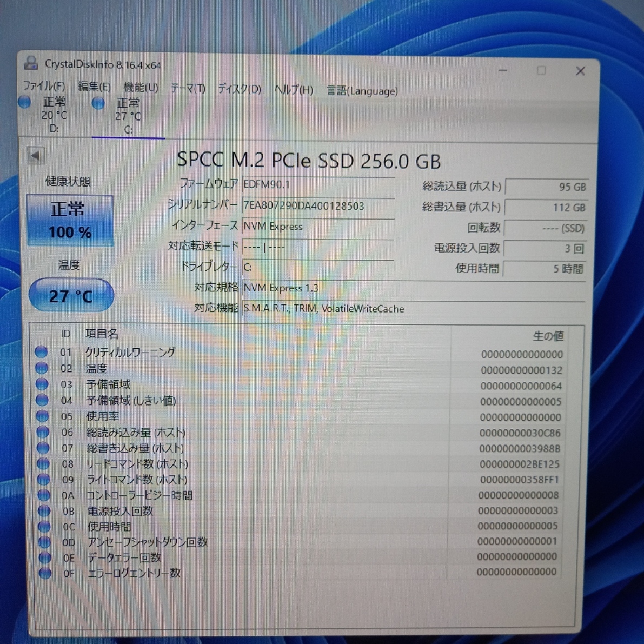Click the 温度 label above the temperature button
This screenshot has height=644, width=644.
click(69, 265)
